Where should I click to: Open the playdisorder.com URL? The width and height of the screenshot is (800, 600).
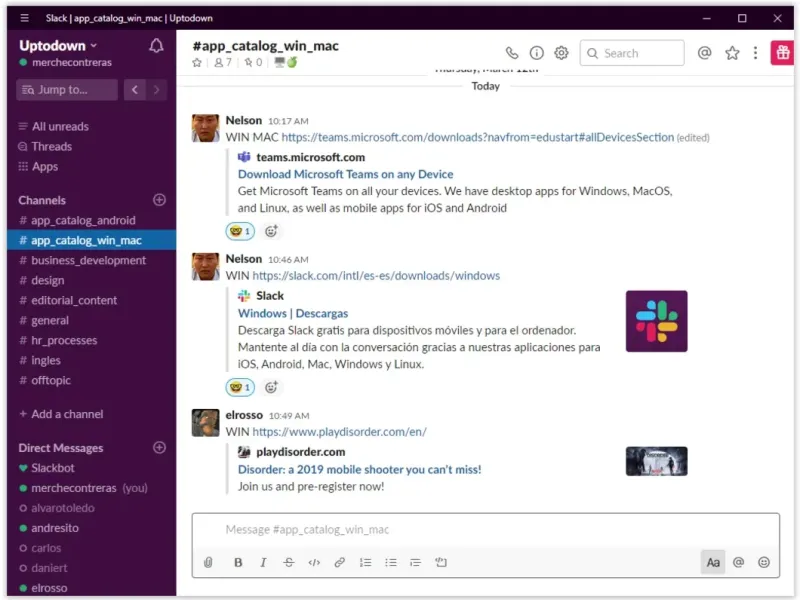point(339,432)
